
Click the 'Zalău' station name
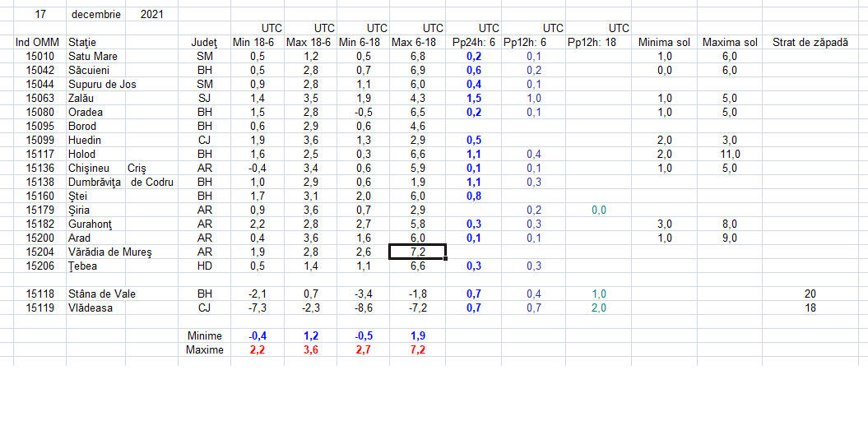(x=81, y=99)
